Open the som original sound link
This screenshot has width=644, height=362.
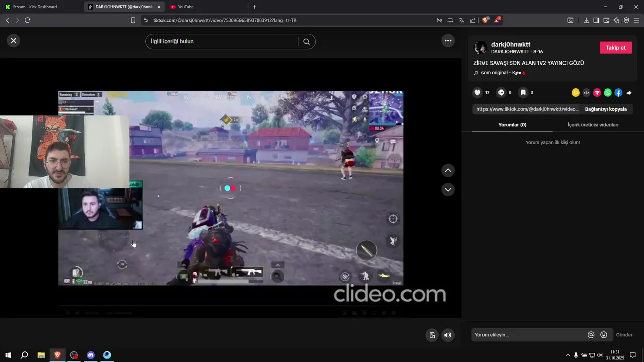tap(500, 73)
